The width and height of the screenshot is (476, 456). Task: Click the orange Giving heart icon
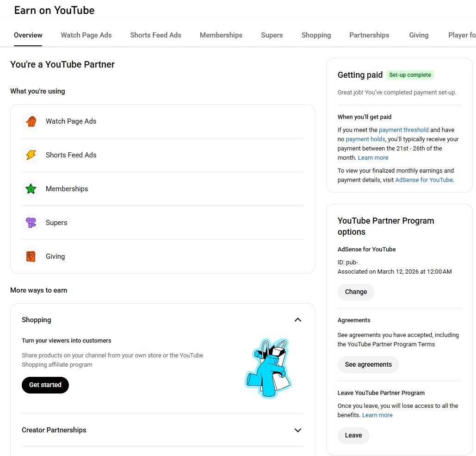tap(31, 256)
